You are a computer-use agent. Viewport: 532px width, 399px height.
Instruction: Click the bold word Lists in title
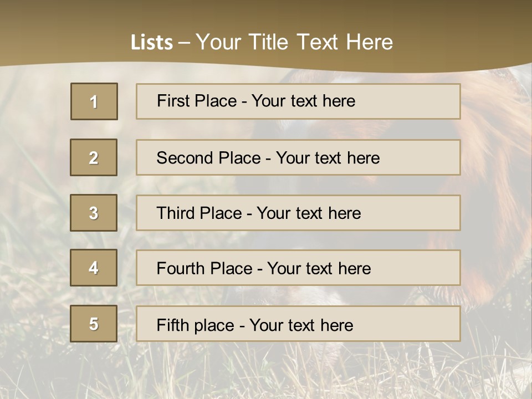coord(151,42)
